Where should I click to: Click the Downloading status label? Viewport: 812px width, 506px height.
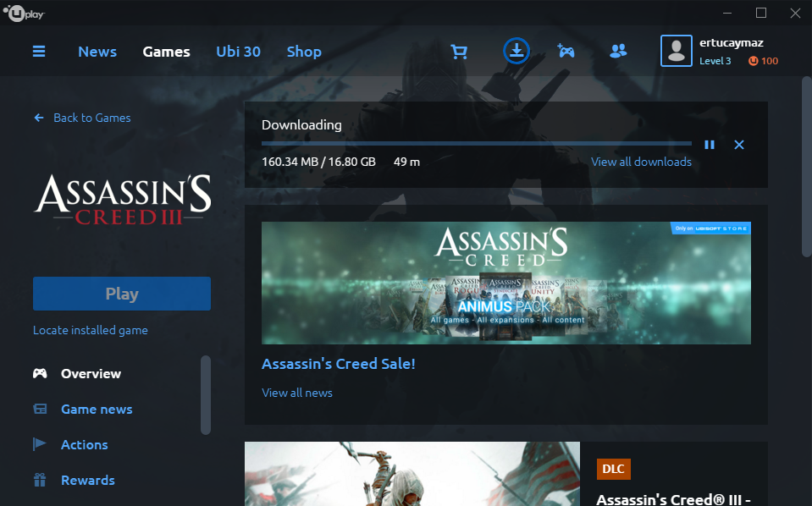tap(302, 125)
